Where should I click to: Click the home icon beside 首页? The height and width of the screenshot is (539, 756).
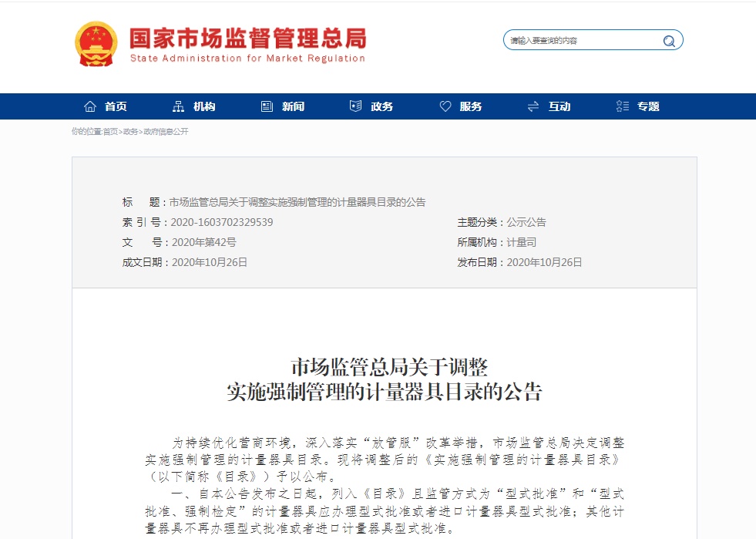90,106
